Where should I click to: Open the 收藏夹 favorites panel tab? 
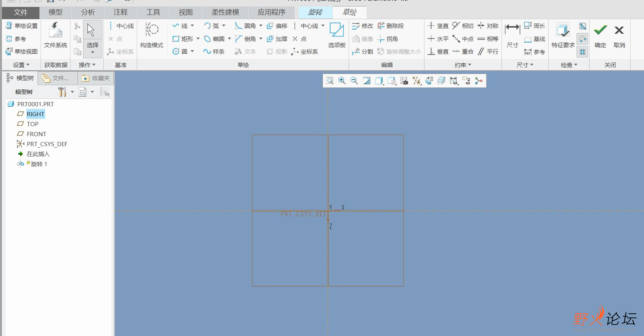(96, 78)
